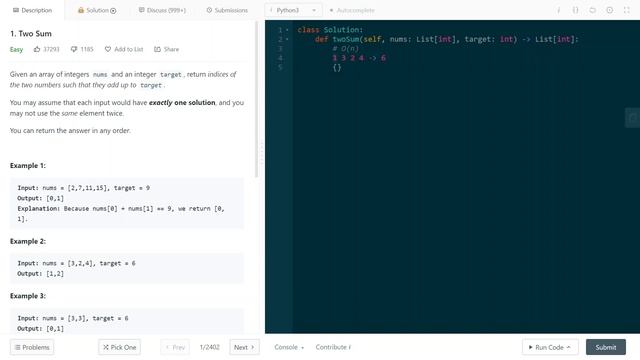This screenshot has width=640, height=360.
Task: Click the Example 1: heading
Action: click(x=28, y=165)
